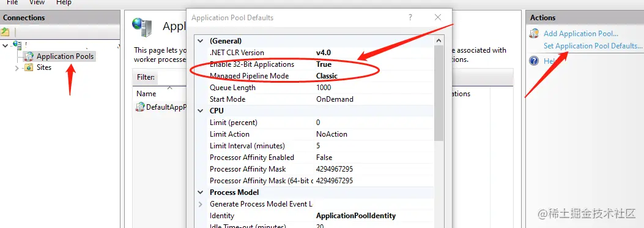The width and height of the screenshot is (644, 228).
Task: Open Help via the question mark icon
Action: pos(534,61)
